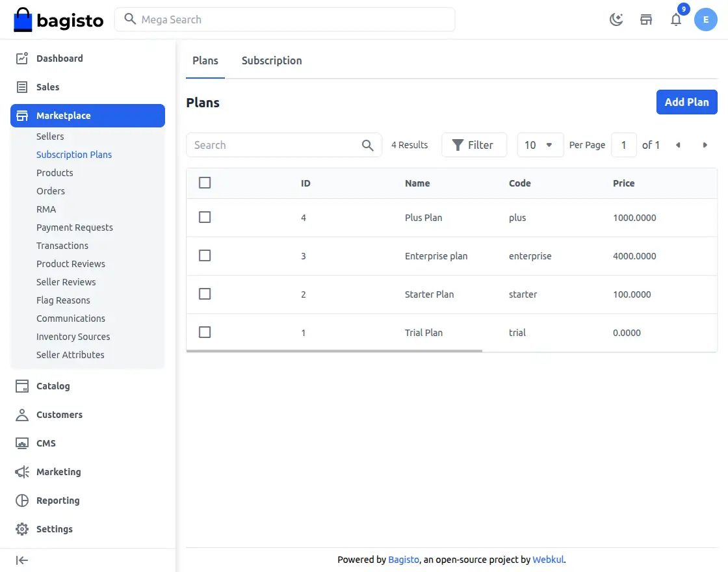Click the page number input field
This screenshot has height=572, width=728.
(623, 144)
